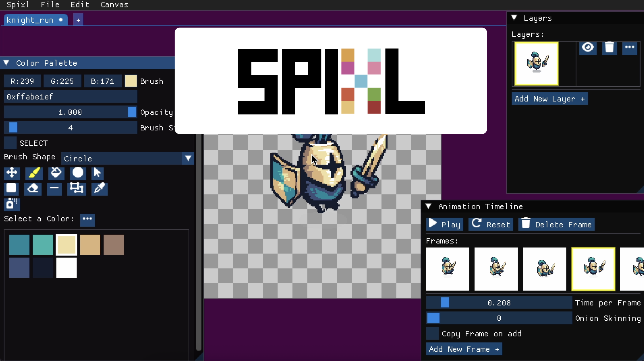
Task: Click the Color Palette vertical scrollbar
Action: tap(198, 242)
